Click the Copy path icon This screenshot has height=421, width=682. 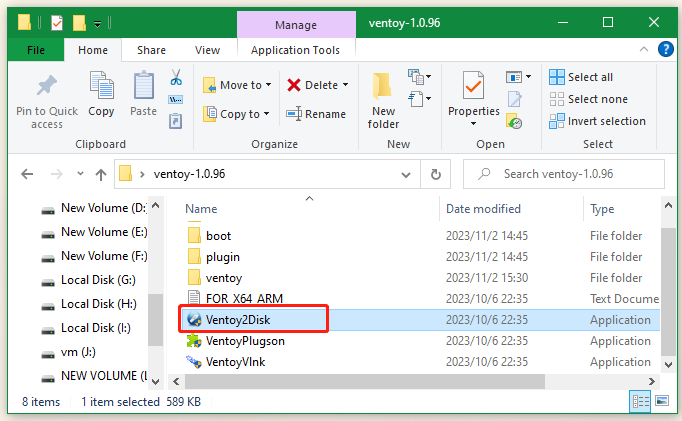[176, 100]
